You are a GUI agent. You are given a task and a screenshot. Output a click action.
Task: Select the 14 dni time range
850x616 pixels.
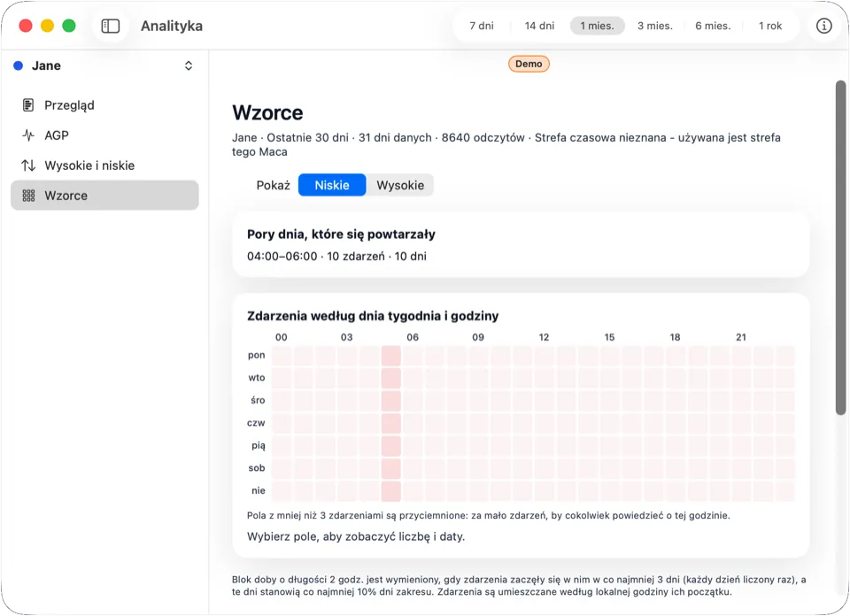pos(539,26)
